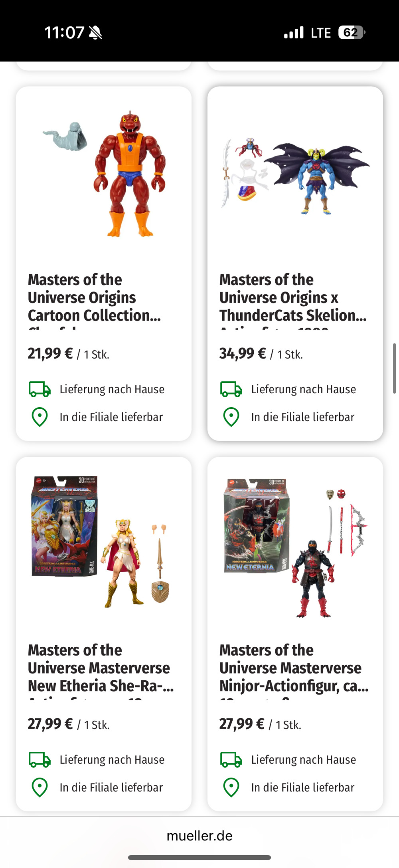
Task: Tap the location pin icon on Skelion card
Action: pyautogui.click(x=231, y=417)
